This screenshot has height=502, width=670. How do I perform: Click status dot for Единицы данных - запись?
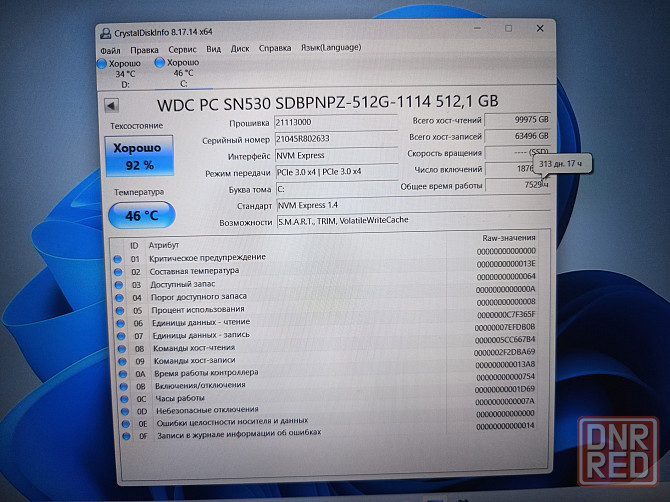click(x=121, y=336)
